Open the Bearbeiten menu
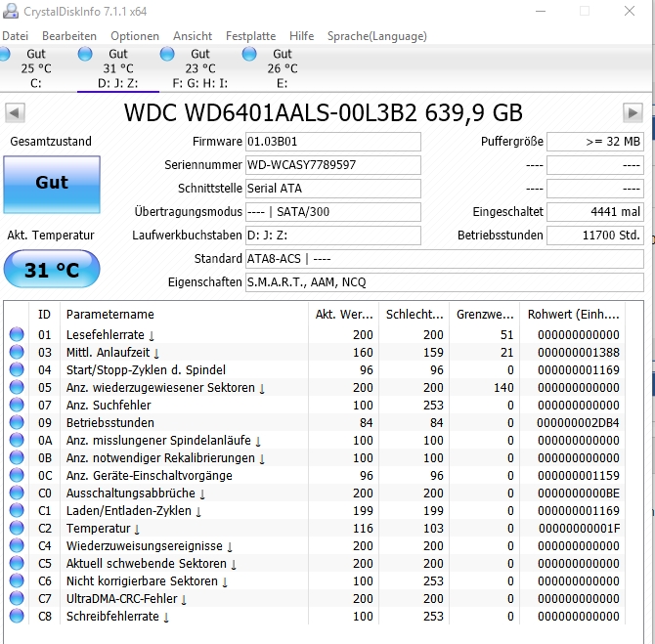Screen dimensions: 655x644 tap(69, 36)
